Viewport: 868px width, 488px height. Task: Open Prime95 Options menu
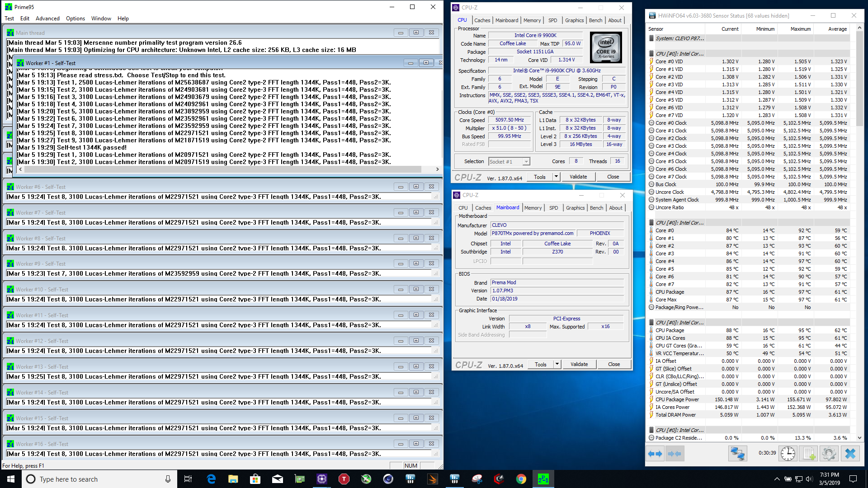[x=75, y=19]
